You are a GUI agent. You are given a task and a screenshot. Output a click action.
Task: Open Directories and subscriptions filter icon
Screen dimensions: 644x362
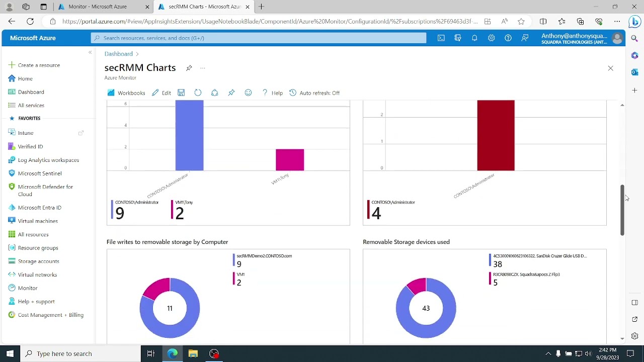coord(458,38)
